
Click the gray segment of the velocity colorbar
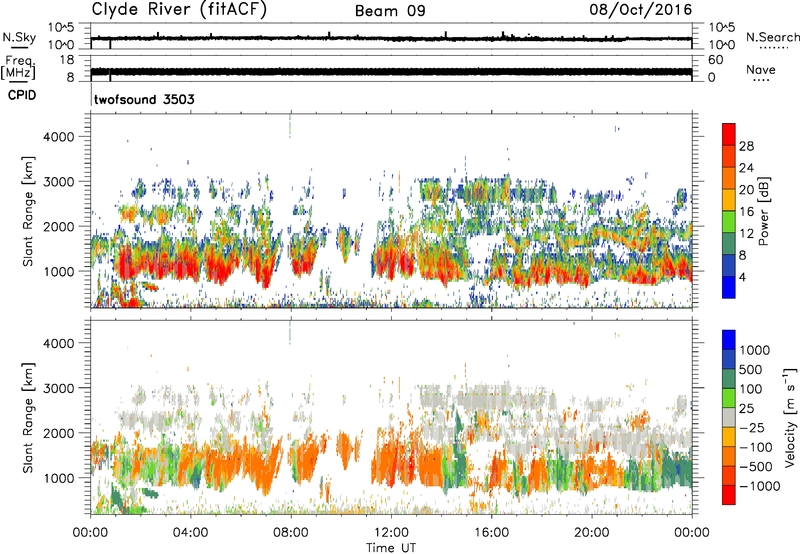pos(729,418)
